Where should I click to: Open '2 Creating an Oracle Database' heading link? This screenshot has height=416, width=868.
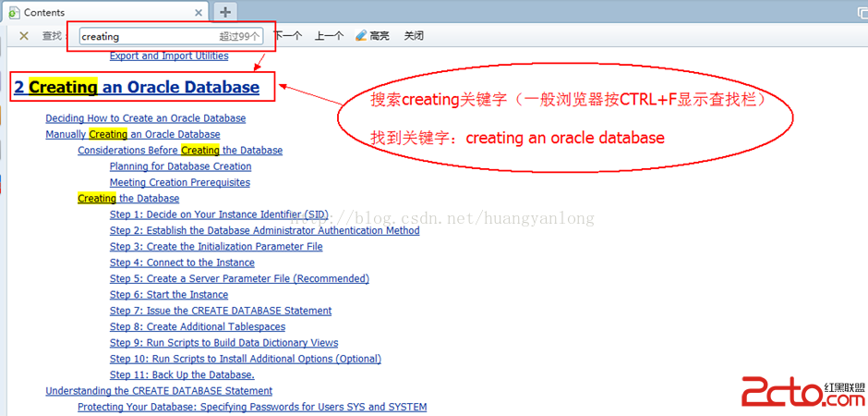pyautogui.click(x=137, y=87)
